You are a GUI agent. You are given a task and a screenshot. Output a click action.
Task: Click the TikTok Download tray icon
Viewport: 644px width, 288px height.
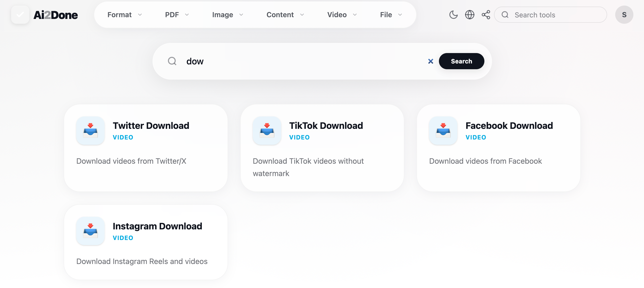pos(267,131)
